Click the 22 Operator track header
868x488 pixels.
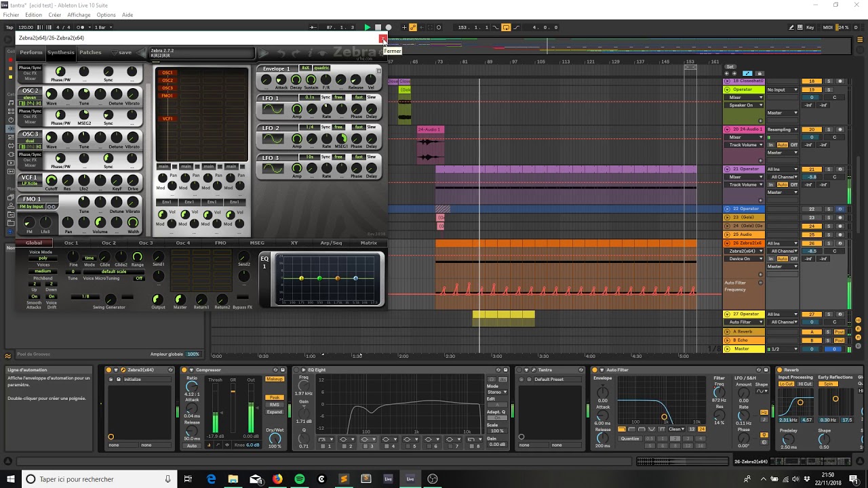pos(744,209)
